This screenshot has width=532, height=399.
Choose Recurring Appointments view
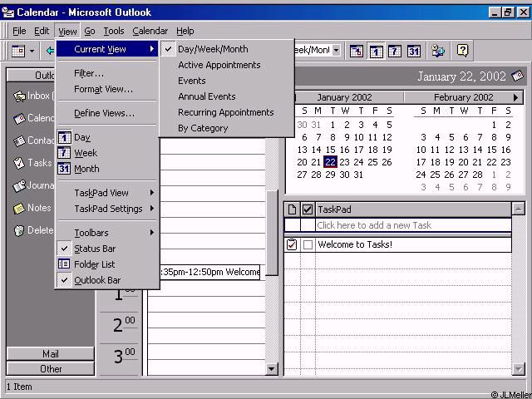point(226,112)
